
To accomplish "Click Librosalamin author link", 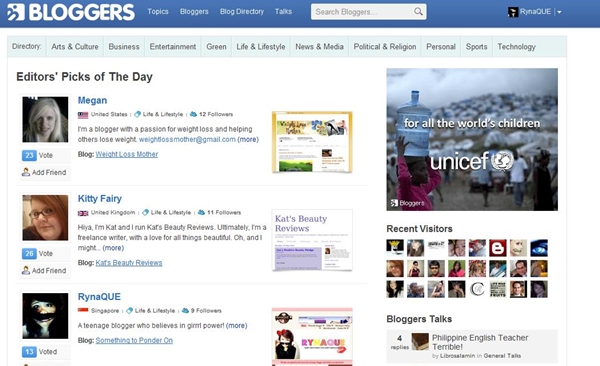I will tap(457, 356).
